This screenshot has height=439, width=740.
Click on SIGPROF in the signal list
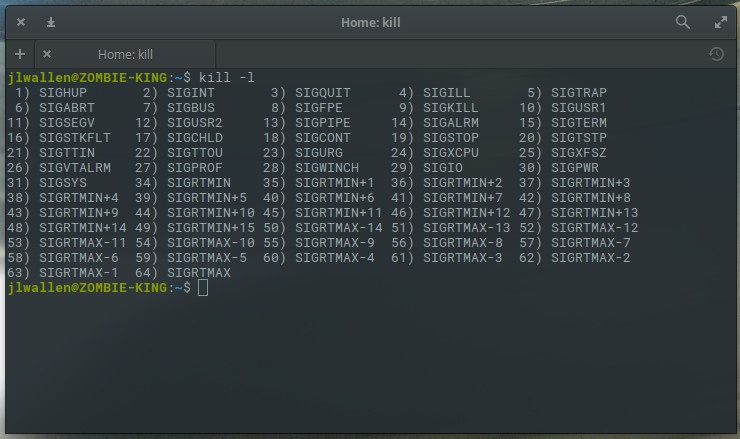pyautogui.click(x=194, y=168)
